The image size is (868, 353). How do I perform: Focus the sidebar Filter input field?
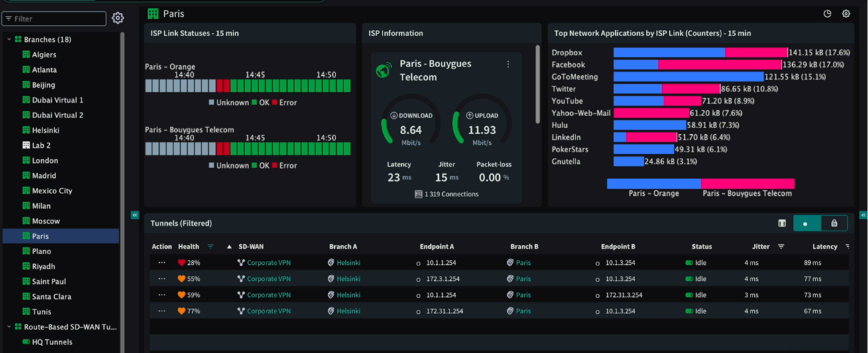[54, 19]
